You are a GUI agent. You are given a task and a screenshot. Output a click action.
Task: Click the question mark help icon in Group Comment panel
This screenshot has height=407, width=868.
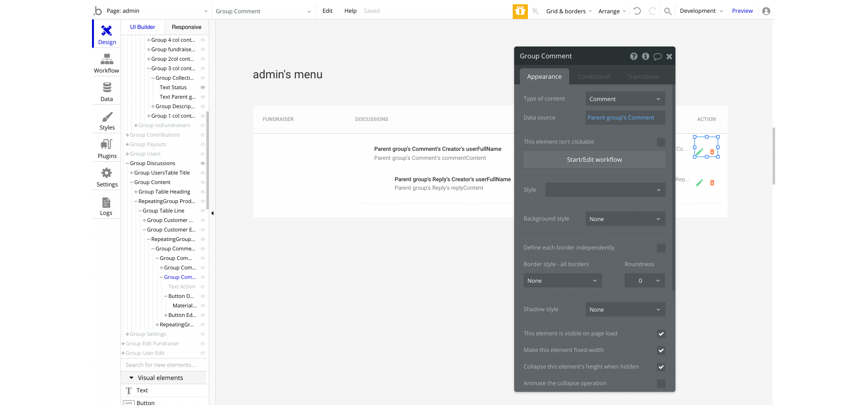(x=634, y=56)
